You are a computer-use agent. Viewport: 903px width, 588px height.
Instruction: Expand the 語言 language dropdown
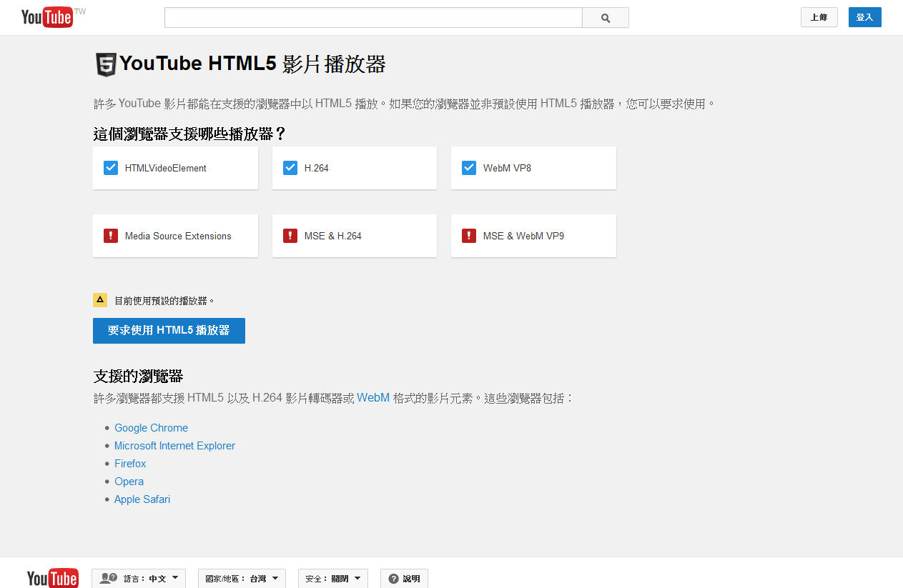[139, 579]
